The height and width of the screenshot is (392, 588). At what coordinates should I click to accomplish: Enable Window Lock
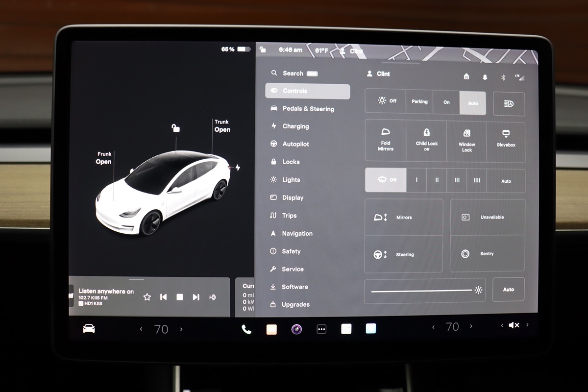pyautogui.click(x=466, y=140)
